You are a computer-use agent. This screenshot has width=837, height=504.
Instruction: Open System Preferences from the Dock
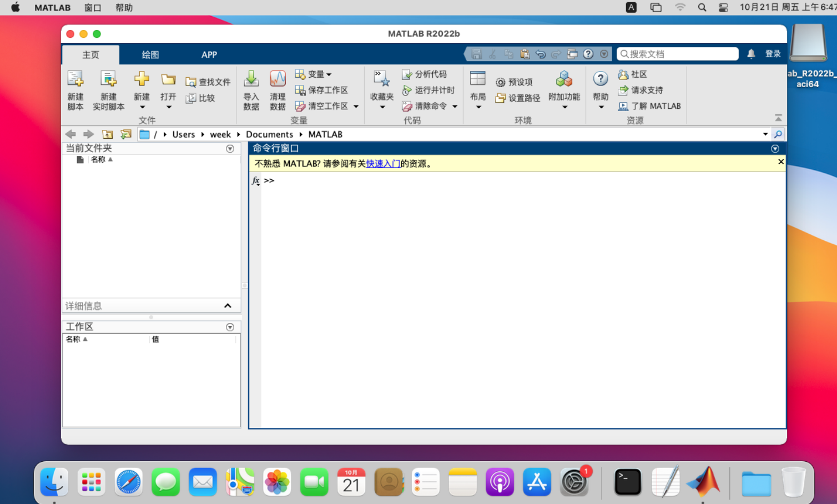574,481
